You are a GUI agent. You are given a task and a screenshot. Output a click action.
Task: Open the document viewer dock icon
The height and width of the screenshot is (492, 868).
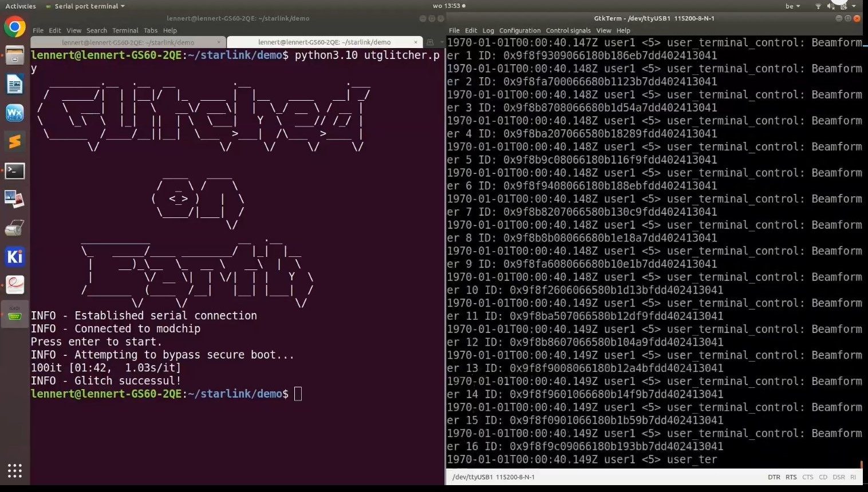point(15,285)
